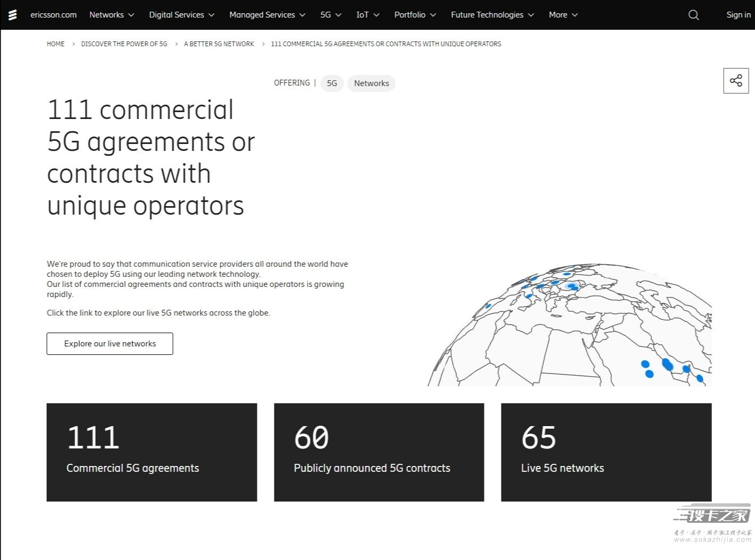The image size is (755, 560).
Task: Expand the More dropdown
Action: click(563, 15)
